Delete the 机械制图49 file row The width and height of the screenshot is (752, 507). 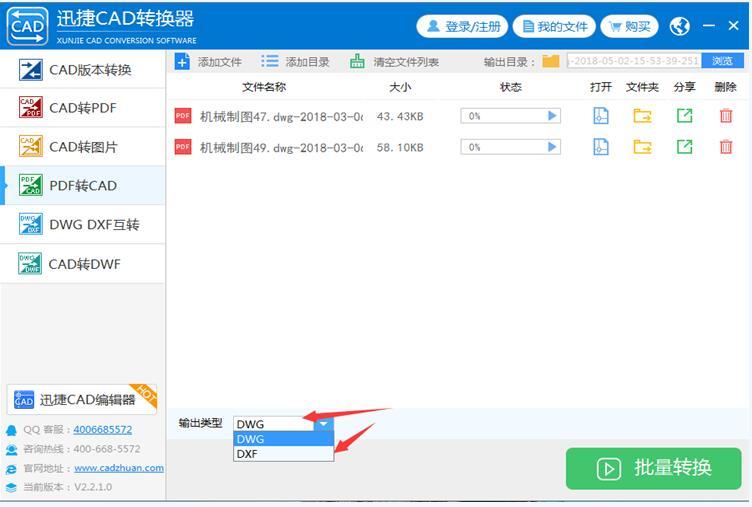(x=726, y=147)
